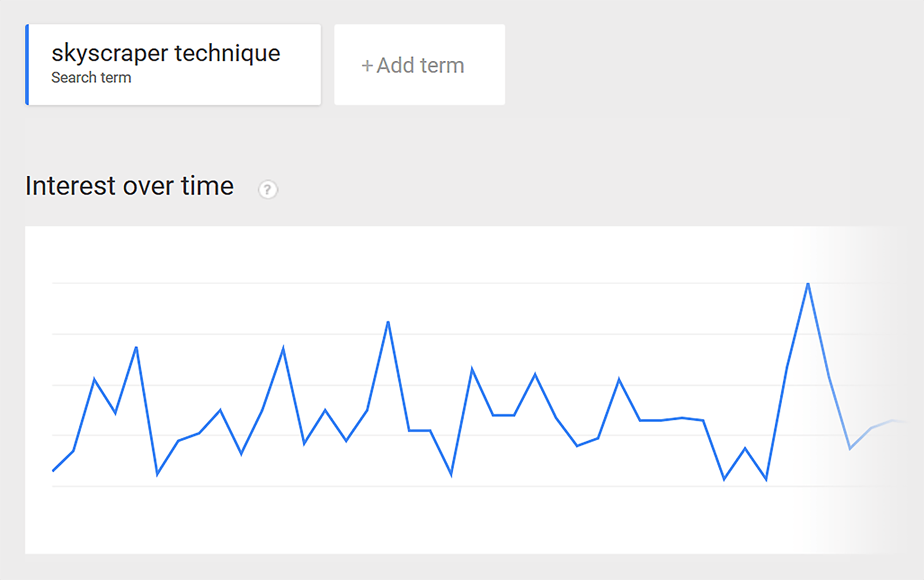Select the skyscraper technique search term card
Image resolution: width=924 pixels, height=580 pixels.
coord(173,65)
